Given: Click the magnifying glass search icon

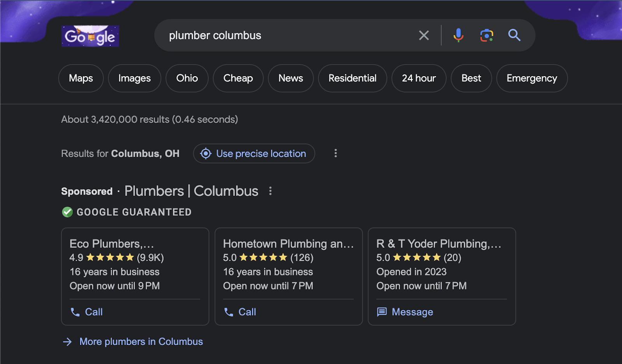Looking at the screenshot, I should click(514, 35).
